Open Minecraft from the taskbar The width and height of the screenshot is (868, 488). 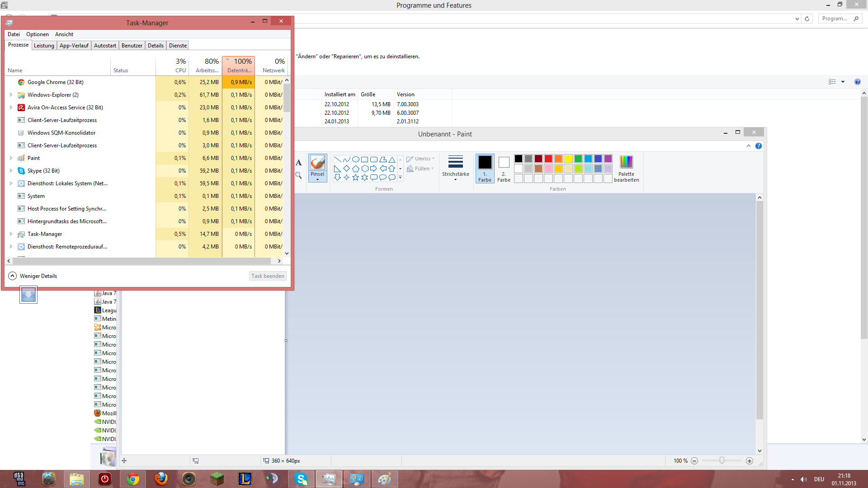tap(217, 479)
